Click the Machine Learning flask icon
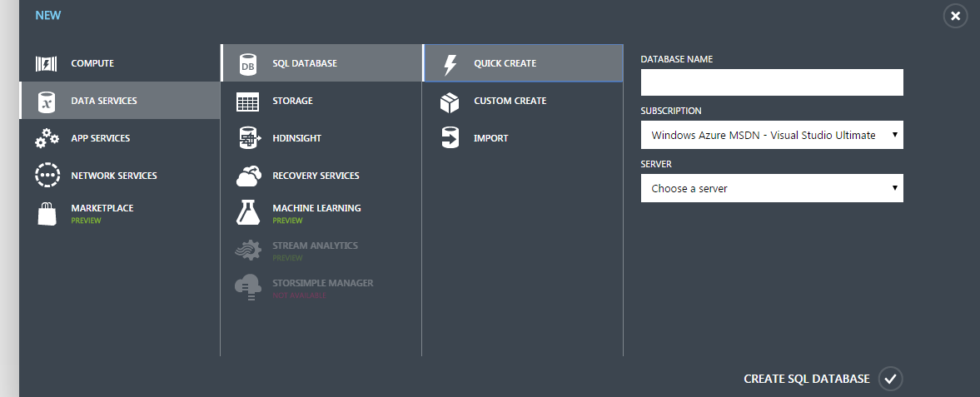The image size is (980, 397). click(248, 213)
